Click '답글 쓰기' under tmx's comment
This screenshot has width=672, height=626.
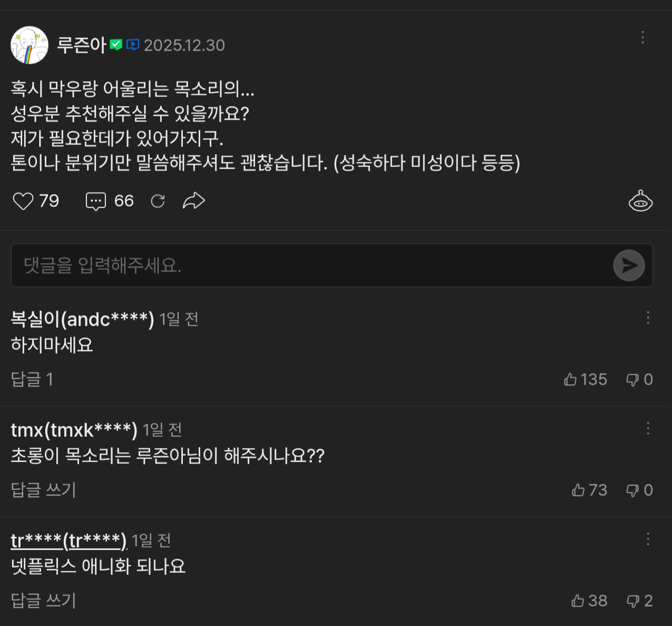(x=44, y=490)
